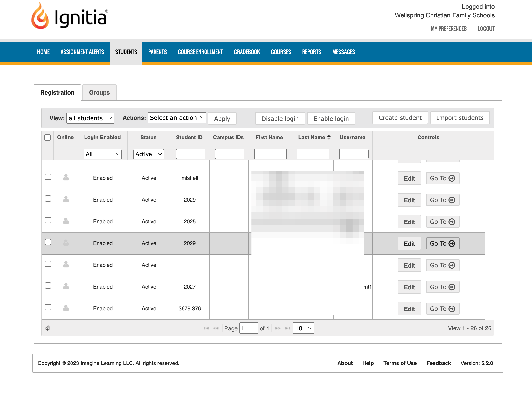Go to last page pager icon
Image resolution: width=532 pixels, height=393 pixels.
click(x=287, y=328)
